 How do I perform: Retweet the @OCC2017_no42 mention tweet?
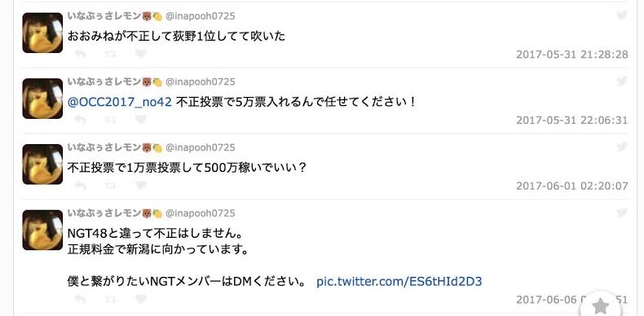click(x=110, y=120)
